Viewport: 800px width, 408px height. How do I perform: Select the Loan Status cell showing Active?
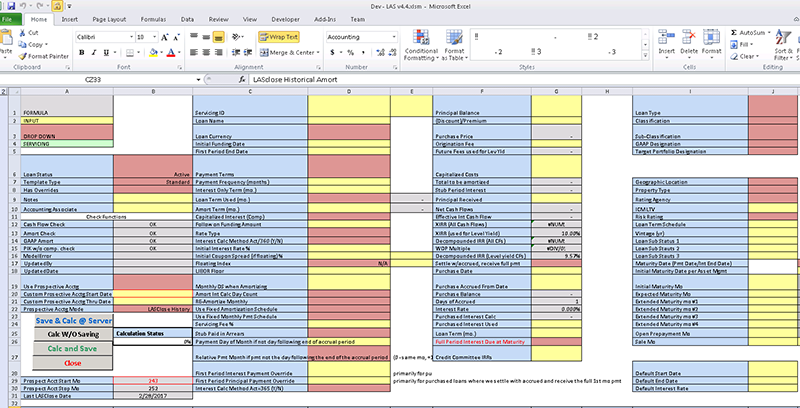(153, 166)
